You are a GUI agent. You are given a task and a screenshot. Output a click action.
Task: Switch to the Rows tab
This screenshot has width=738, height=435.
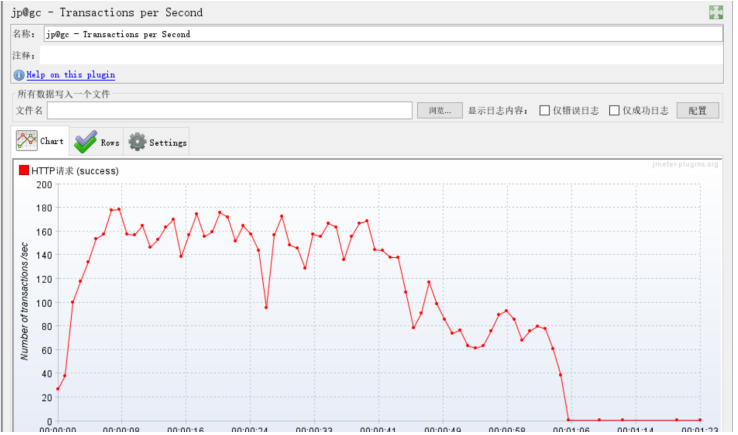tap(96, 142)
